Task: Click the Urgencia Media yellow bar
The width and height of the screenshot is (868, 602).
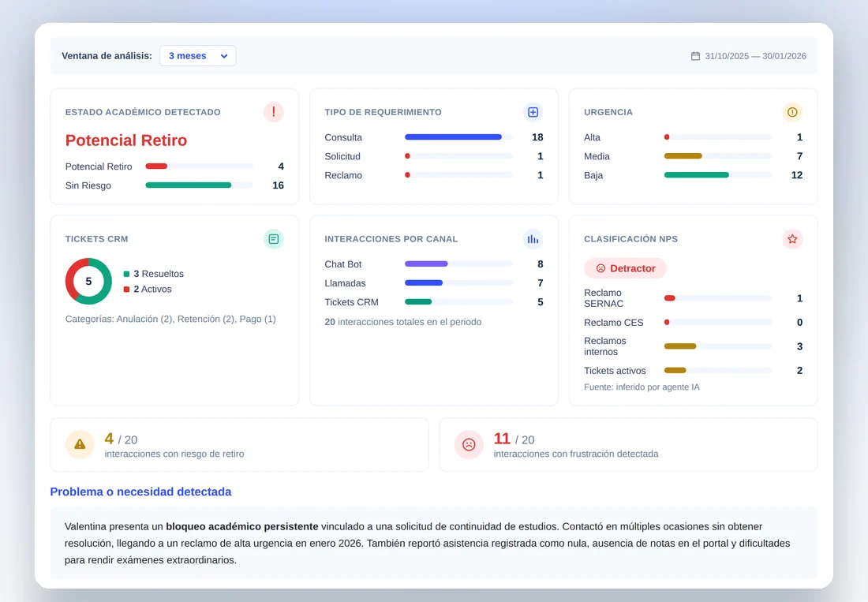Action: click(x=683, y=156)
